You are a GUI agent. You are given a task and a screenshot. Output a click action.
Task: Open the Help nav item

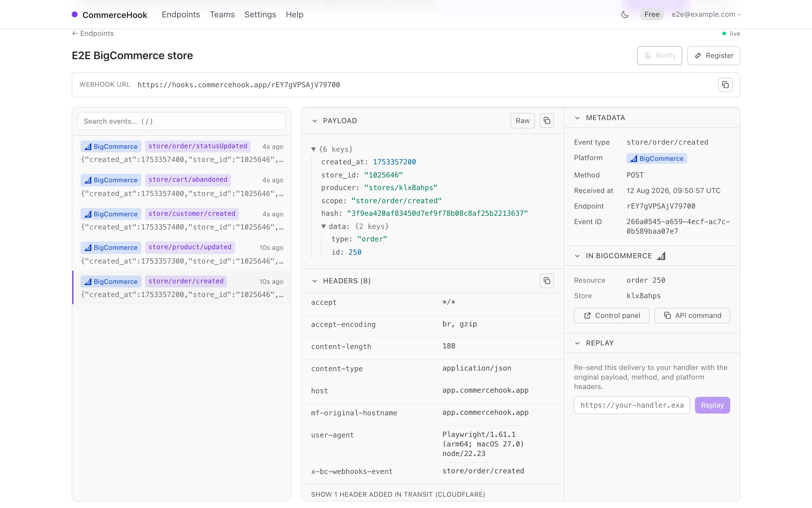(294, 14)
